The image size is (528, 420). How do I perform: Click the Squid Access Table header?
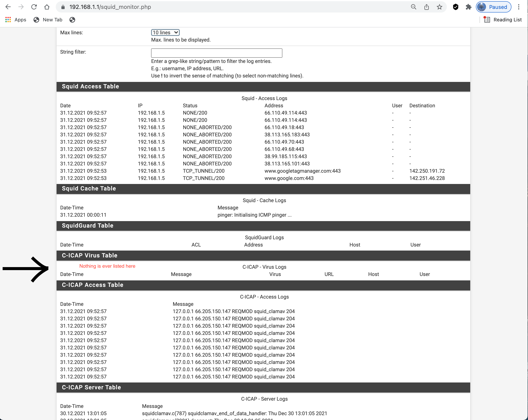[90, 86]
